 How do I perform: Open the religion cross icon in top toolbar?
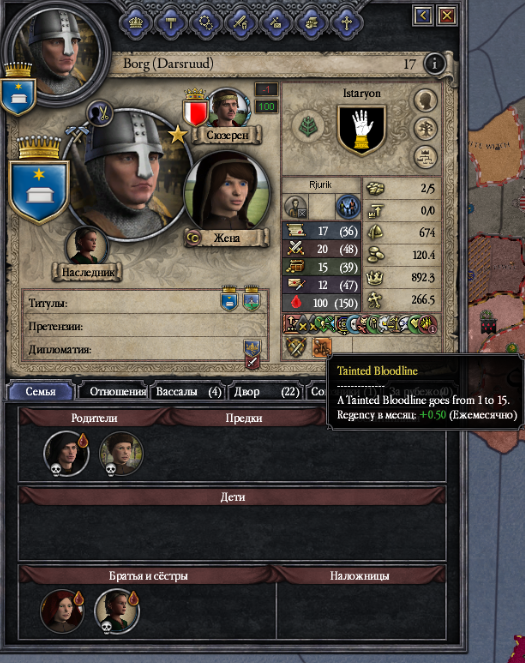[346, 22]
